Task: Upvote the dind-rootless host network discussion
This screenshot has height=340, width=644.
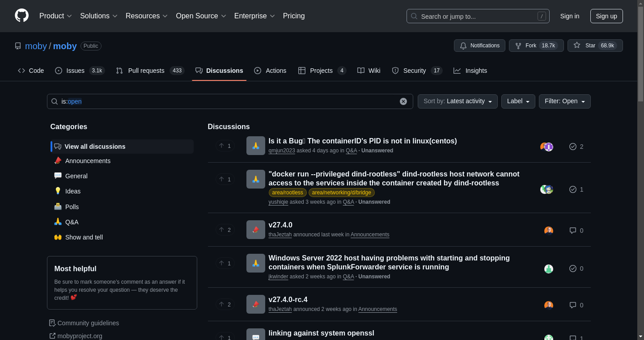Action: [x=225, y=179]
